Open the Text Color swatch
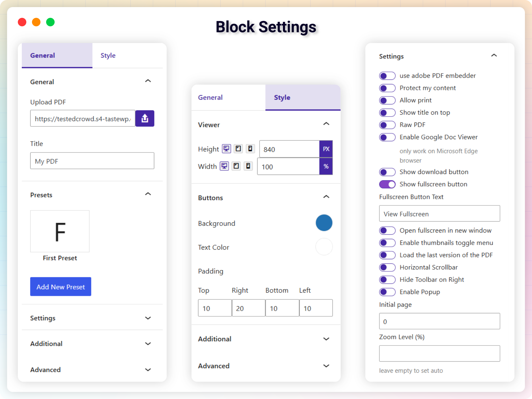This screenshot has width=532, height=399. (324, 247)
